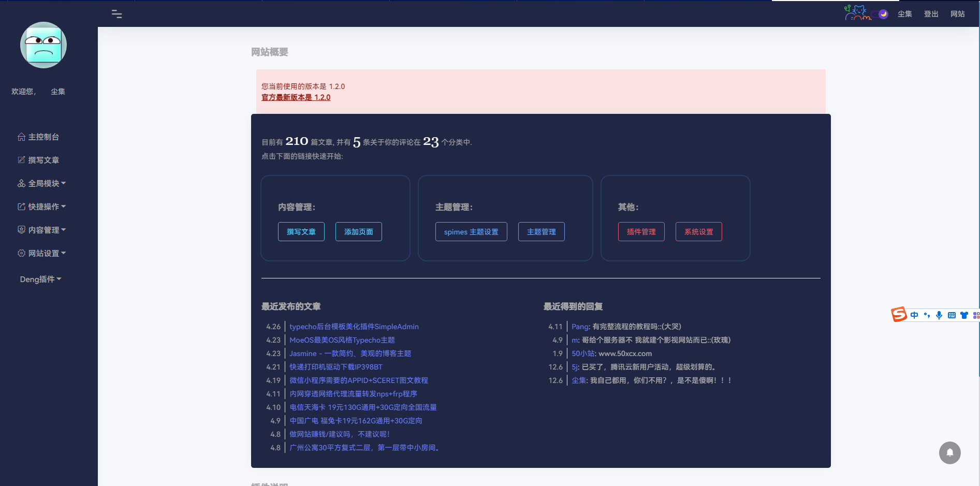The height and width of the screenshot is (486, 980).
Task: Click the user avatar image
Action: tap(43, 45)
